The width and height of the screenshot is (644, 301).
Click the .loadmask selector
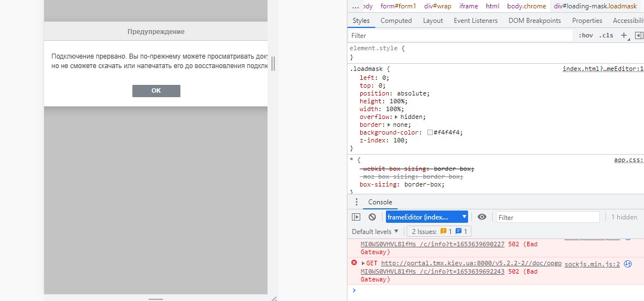[366, 69]
